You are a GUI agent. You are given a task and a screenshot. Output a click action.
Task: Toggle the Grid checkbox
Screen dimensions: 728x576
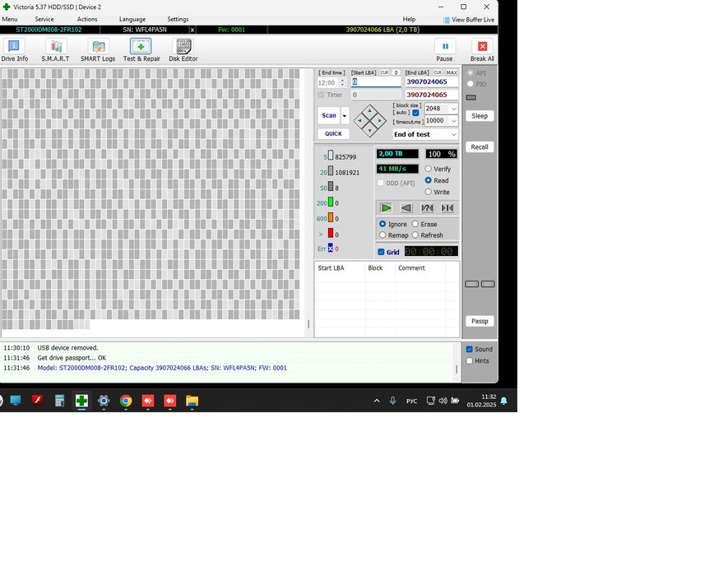point(381,252)
